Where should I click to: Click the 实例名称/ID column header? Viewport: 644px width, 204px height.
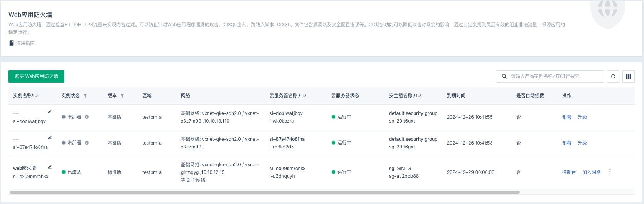click(x=25, y=96)
